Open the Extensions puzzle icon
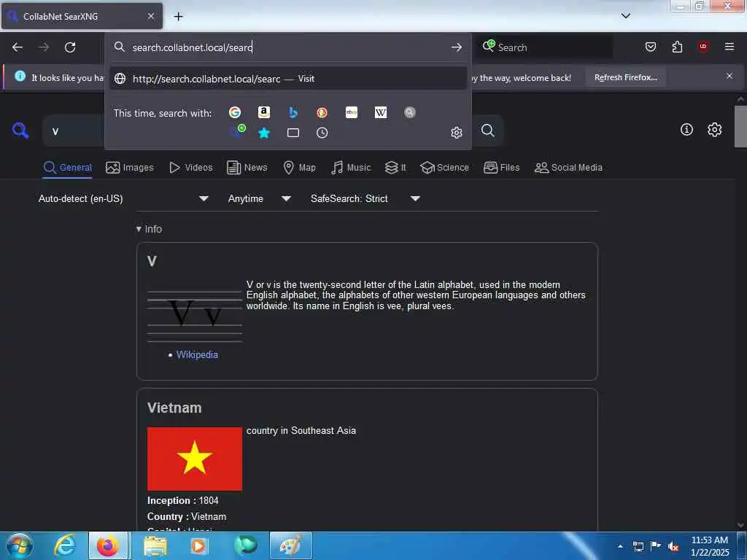The height and width of the screenshot is (560, 747). pos(677,47)
